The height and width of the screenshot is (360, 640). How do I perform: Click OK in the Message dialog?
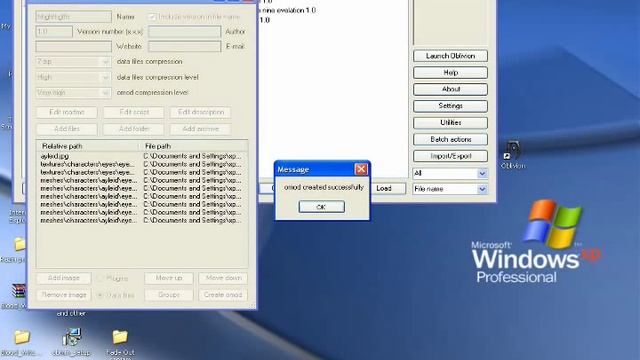tap(321, 207)
